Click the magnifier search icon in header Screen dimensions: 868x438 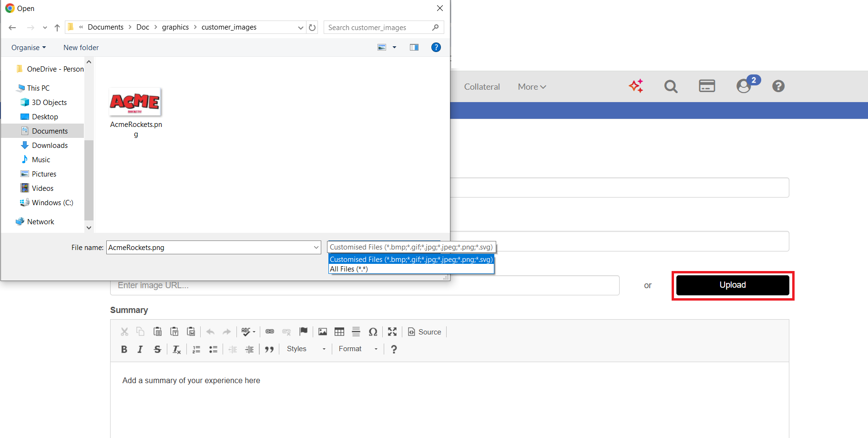[x=671, y=86]
